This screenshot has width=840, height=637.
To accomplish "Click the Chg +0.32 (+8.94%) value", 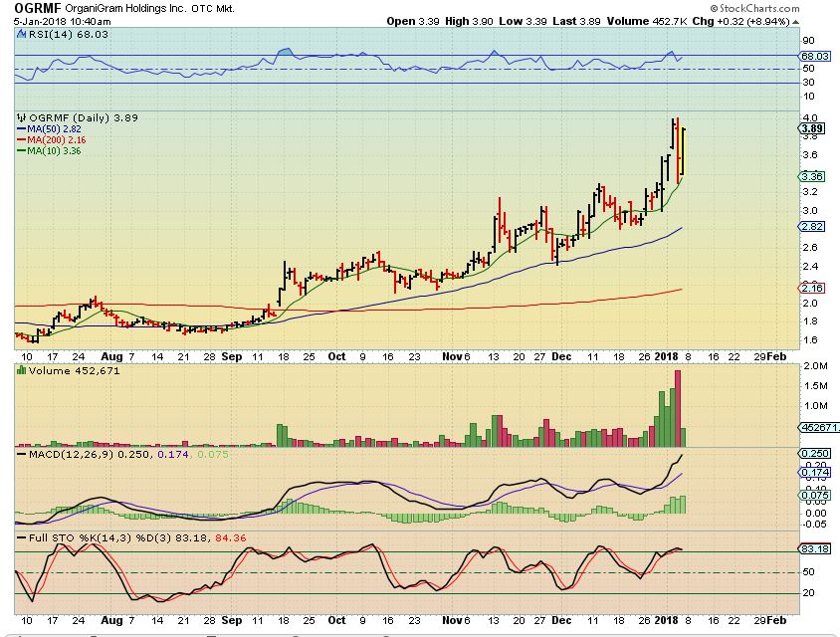I will tap(740, 22).
